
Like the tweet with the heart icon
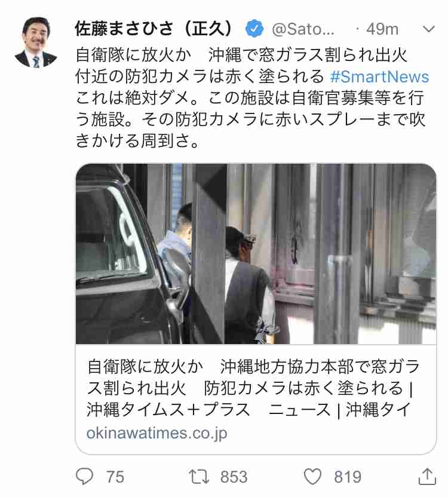(312, 477)
